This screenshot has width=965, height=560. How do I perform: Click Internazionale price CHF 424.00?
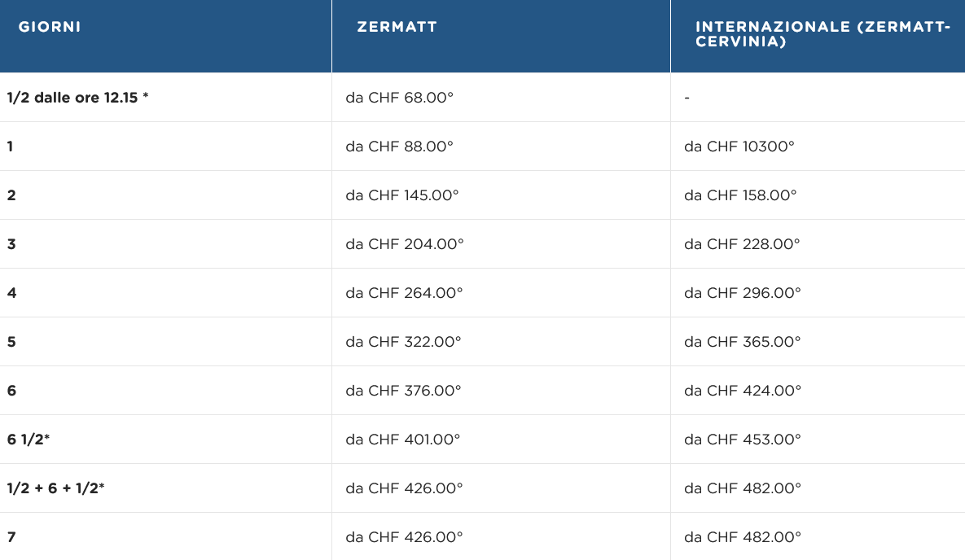(x=742, y=391)
